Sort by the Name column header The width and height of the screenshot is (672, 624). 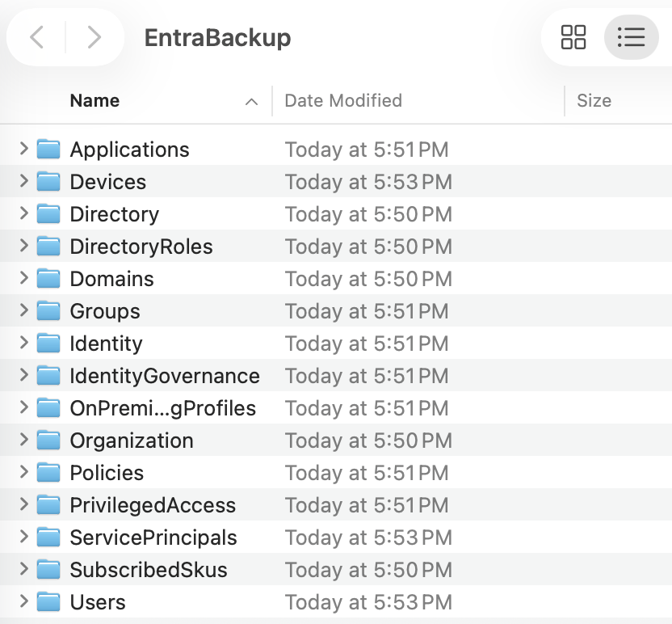click(x=94, y=100)
